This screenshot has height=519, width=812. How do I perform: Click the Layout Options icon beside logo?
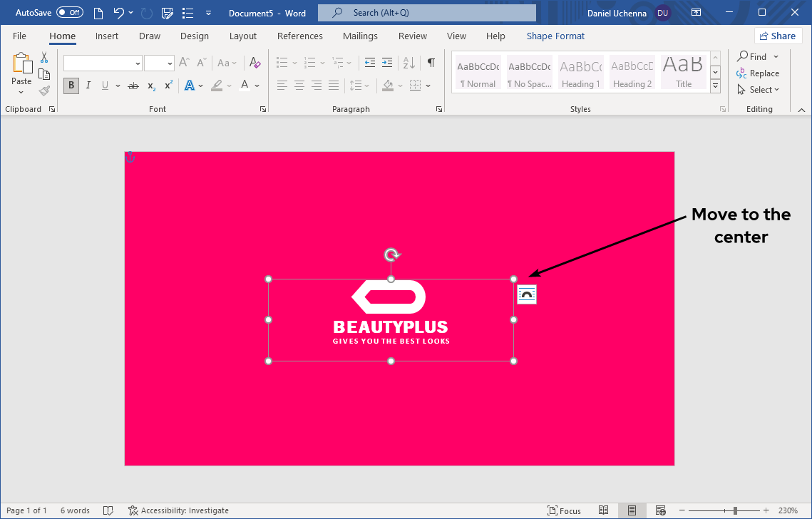pos(527,294)
